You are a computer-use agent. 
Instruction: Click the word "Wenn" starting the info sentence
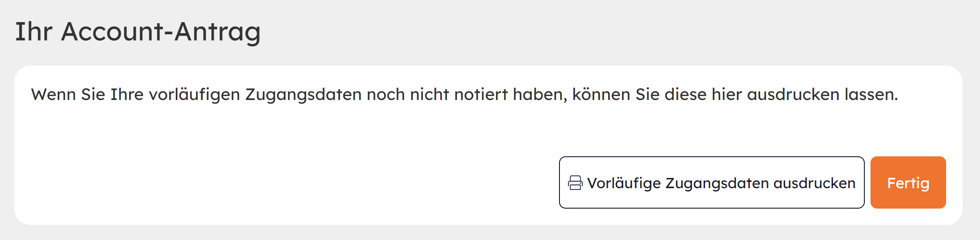pyautogui.click(x=53, y=95)
